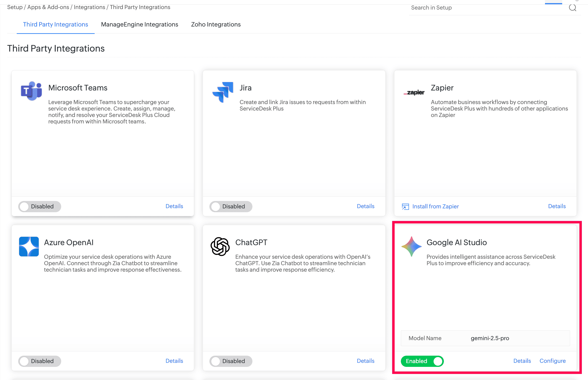Toggle the ChatGPT integration switch
Viewport: 588px width, 380px height.
[x=231, y=361]
